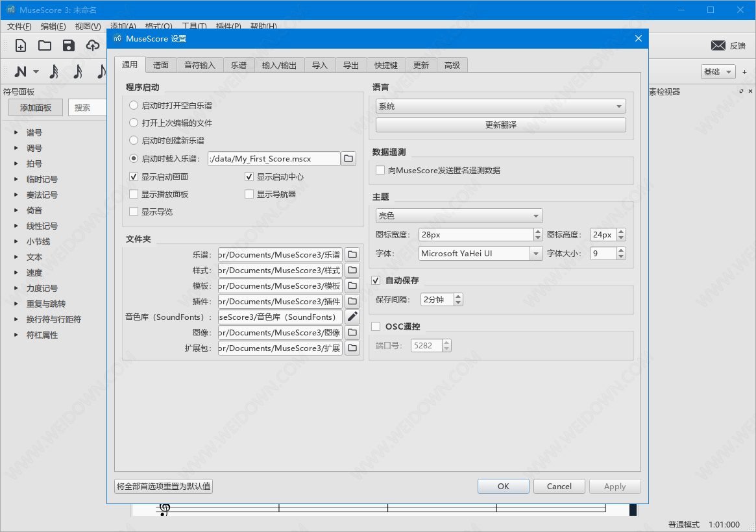The width and height of the screenshot is (756, 532).
Task: Click the cloud upload icon in toolbar
Action: point(93,45)
